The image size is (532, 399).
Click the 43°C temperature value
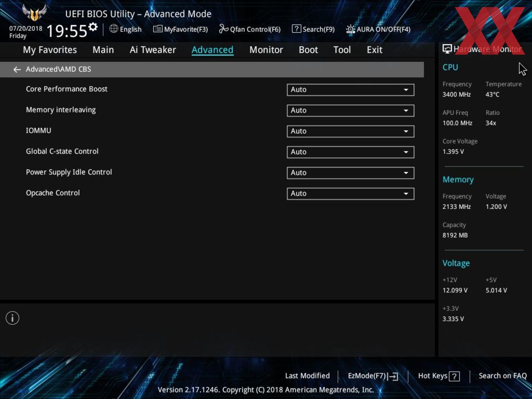tap(492, 94)
